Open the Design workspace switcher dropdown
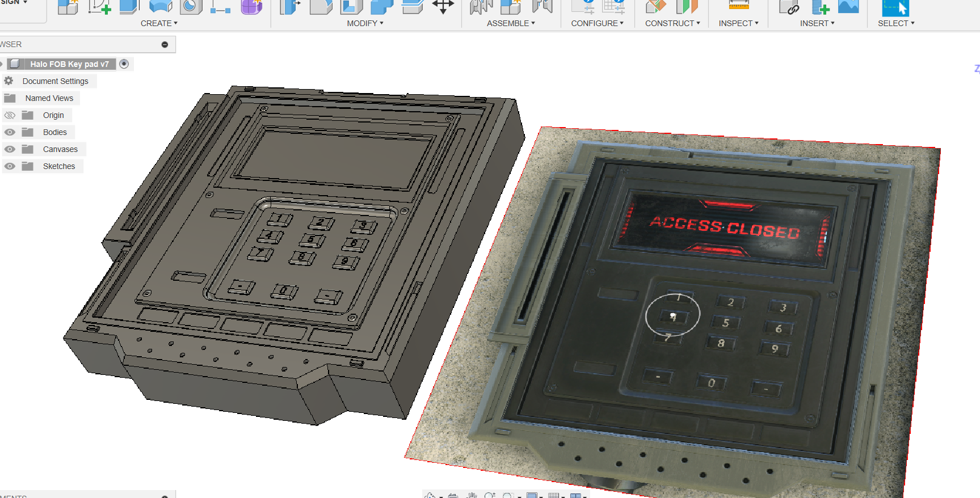 (x=14, y=3)
